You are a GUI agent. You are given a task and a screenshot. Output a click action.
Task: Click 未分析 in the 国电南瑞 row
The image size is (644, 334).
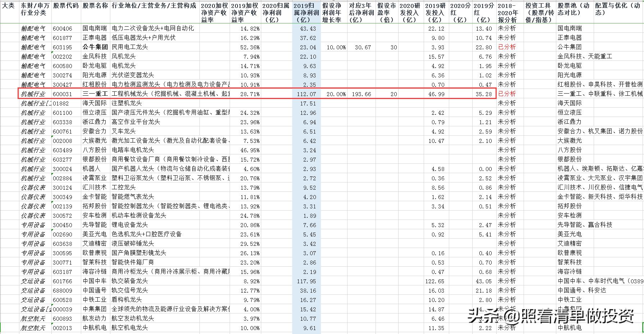click(x=507, y=28)
